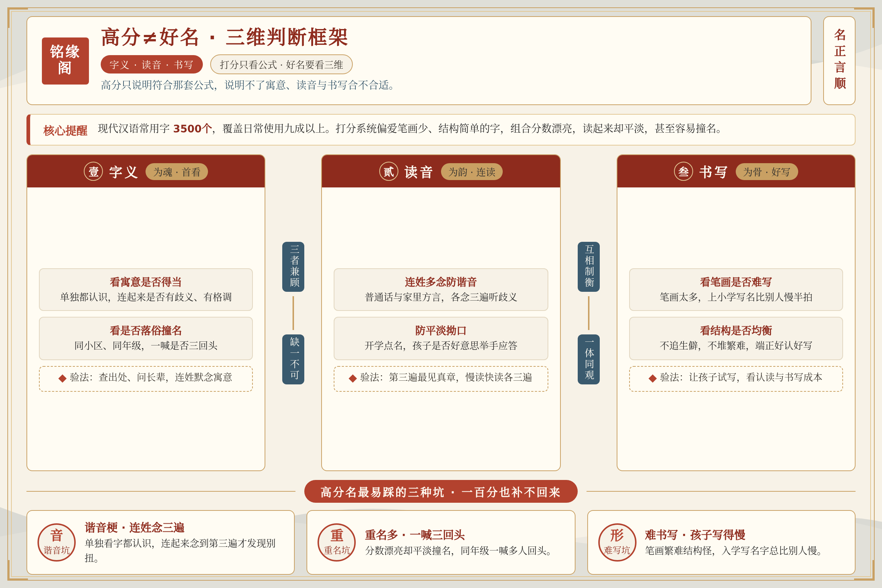882x588 pixels.
Task: Click the diamond bullet before 验法：第三遍最见真章
Action: point(352,378)
